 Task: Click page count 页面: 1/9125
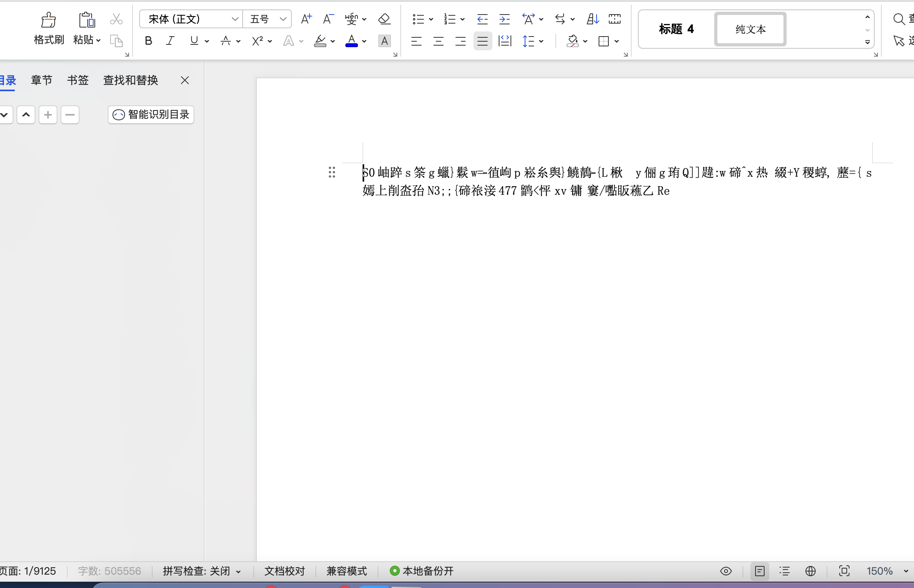point(28,571)
